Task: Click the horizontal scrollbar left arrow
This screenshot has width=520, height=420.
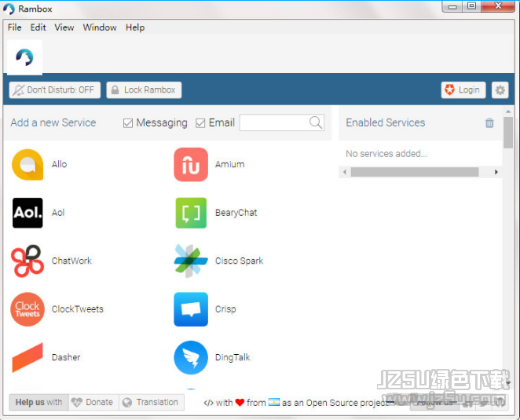Action: [345, 172]
